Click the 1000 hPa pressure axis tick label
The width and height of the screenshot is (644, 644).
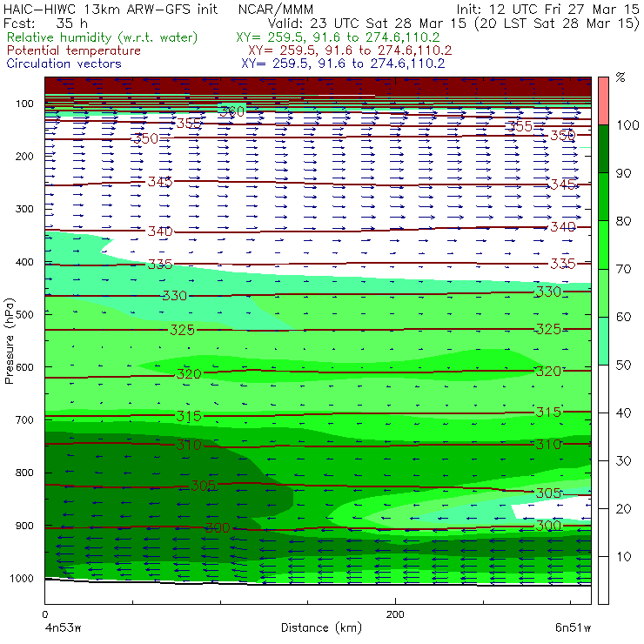click(22, 578)
